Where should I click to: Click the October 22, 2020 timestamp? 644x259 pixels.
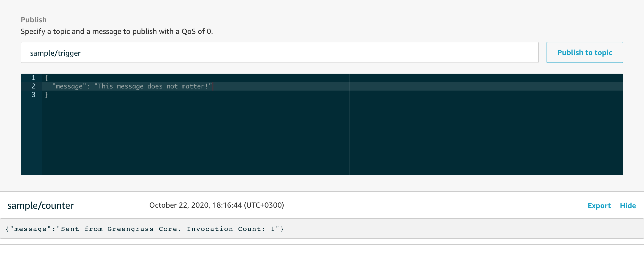click(x=217, y=205)
